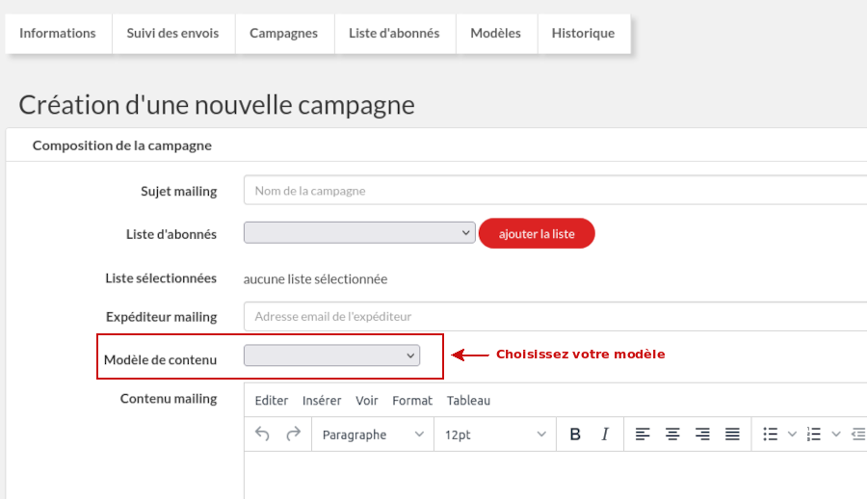Open numbered list style options arrow
The image size is (868, 500).
(836, 434)
